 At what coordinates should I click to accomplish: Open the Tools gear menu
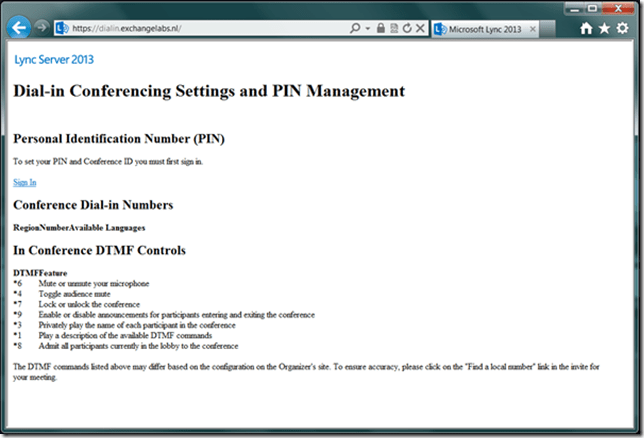pos(622,29)
